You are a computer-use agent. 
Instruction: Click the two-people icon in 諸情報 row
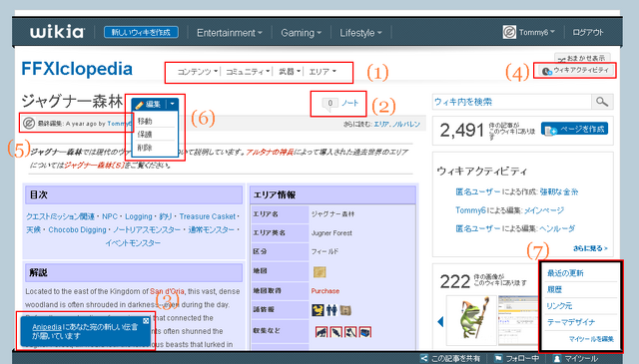point(331,310)
